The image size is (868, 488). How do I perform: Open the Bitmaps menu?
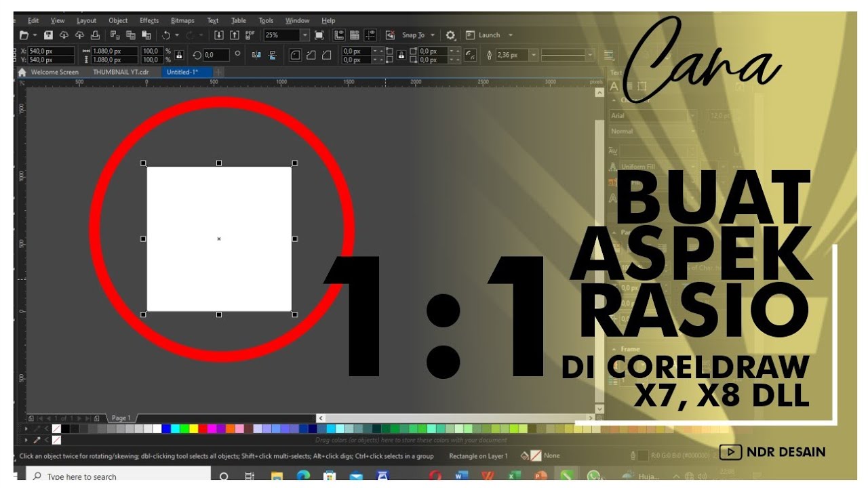click(182, 21)
